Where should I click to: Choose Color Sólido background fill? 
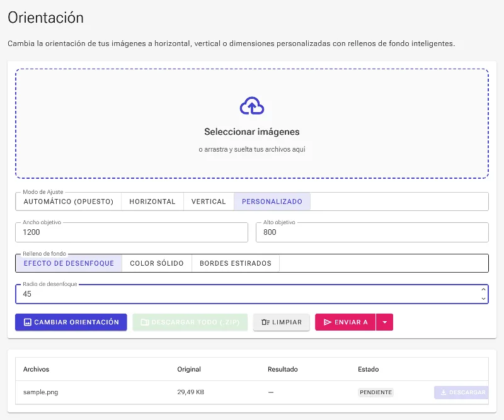click(x=157, y=263)
